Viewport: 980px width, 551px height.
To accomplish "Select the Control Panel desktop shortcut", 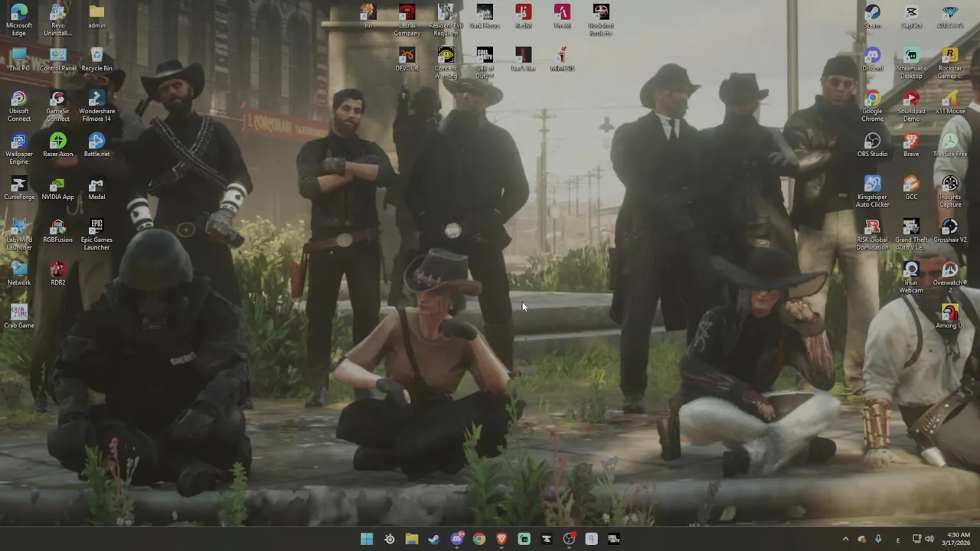I will pyautogui.click(x=58, y=60).
